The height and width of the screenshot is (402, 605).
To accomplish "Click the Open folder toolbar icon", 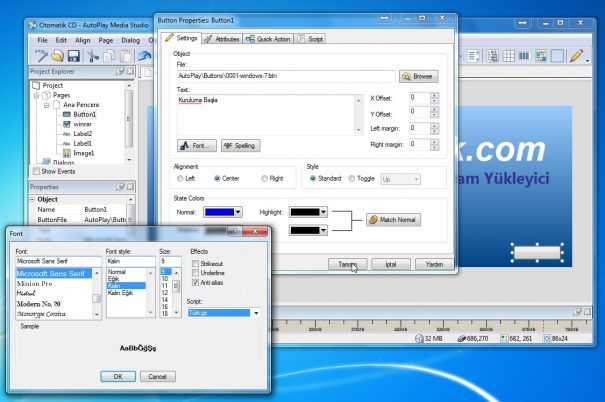I will (57, 56).
